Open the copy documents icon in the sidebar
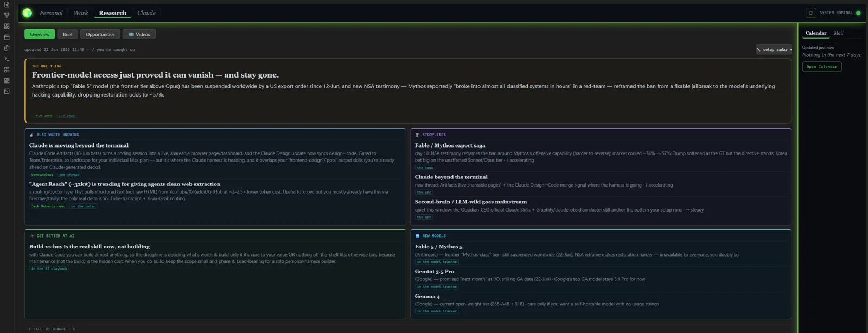This screenshot has width=868, height=333. [x=7, y=48]
